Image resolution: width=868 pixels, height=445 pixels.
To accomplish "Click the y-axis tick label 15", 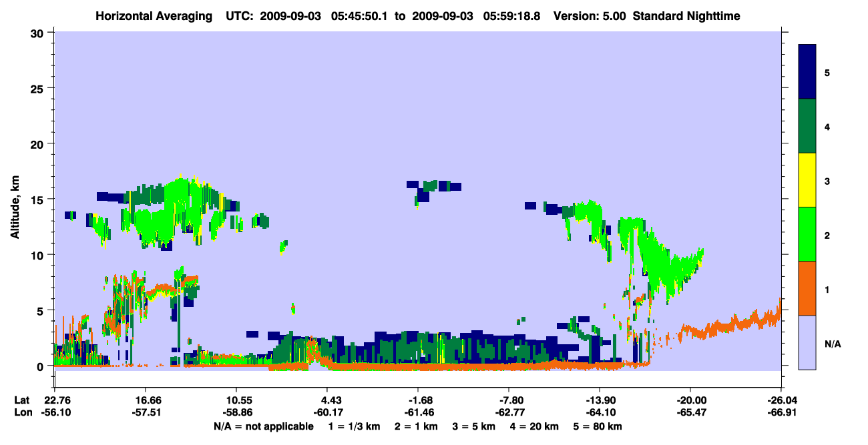I will click(x=38, y=199).
